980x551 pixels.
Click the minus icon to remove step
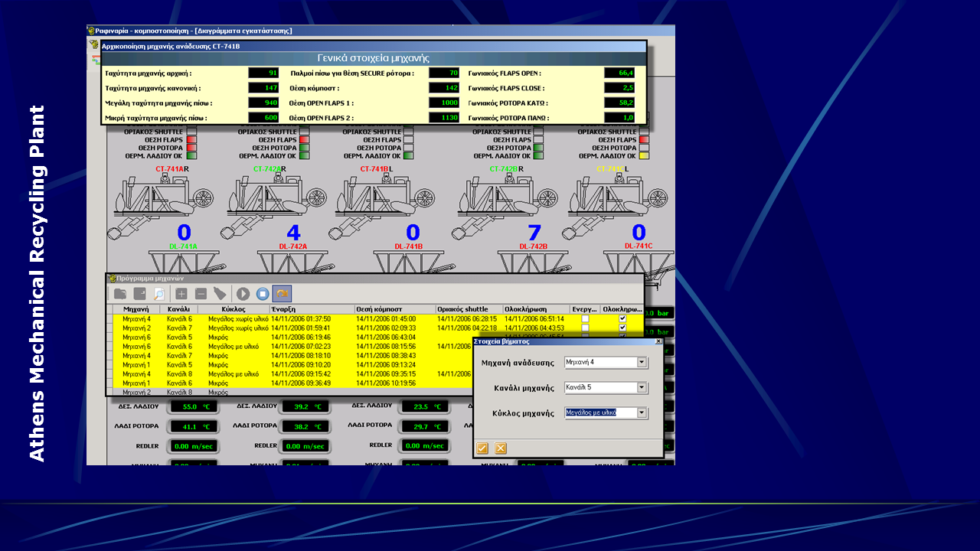(x=201, y=294)
